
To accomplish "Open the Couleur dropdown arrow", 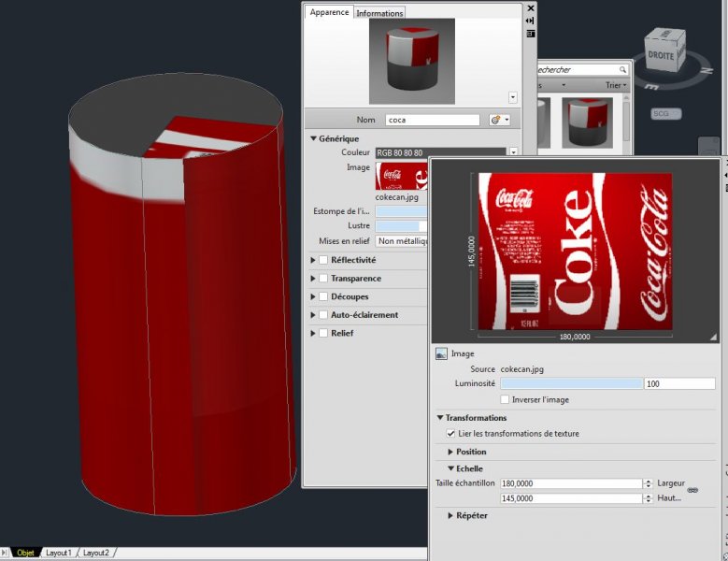I will click(513, 151).
